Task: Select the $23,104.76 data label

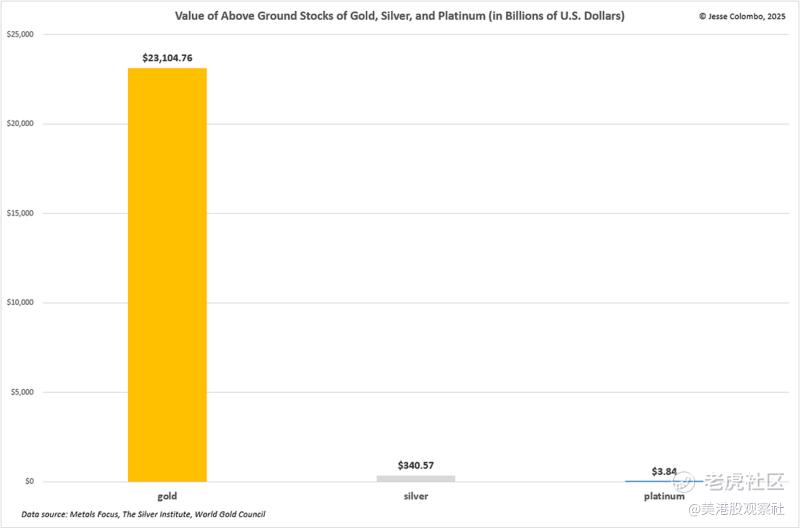Action: [167, 58]
